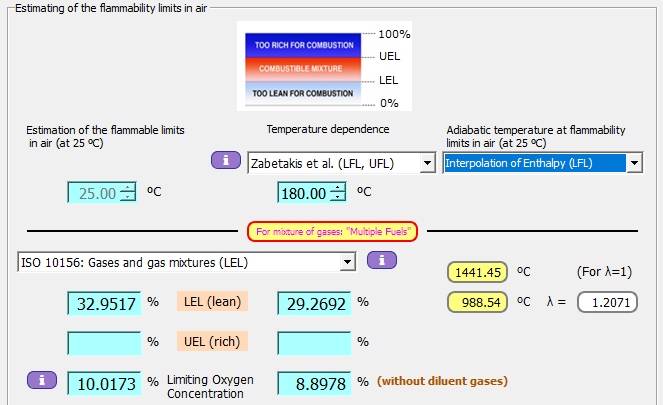Decrease the 180.00 °C temperature spinner

338,198
